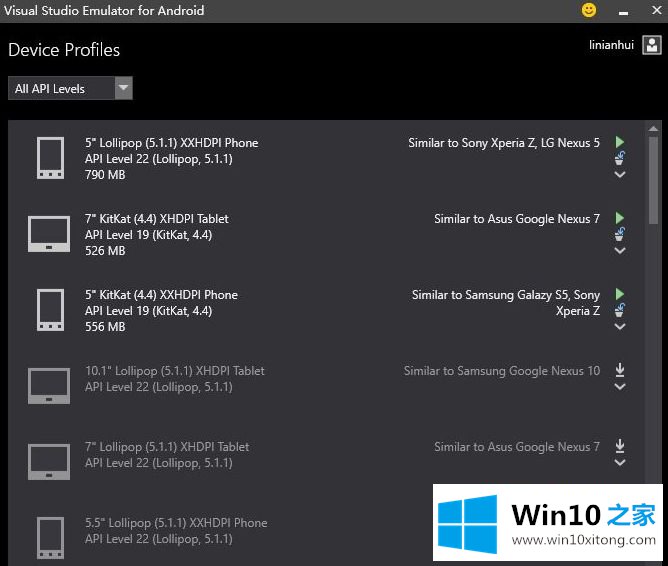Select the 5.5" Lollipop (5.1.1) XXHDPI Phone title
This screenshot has height=566, width=668.
[x=176, y=523]
